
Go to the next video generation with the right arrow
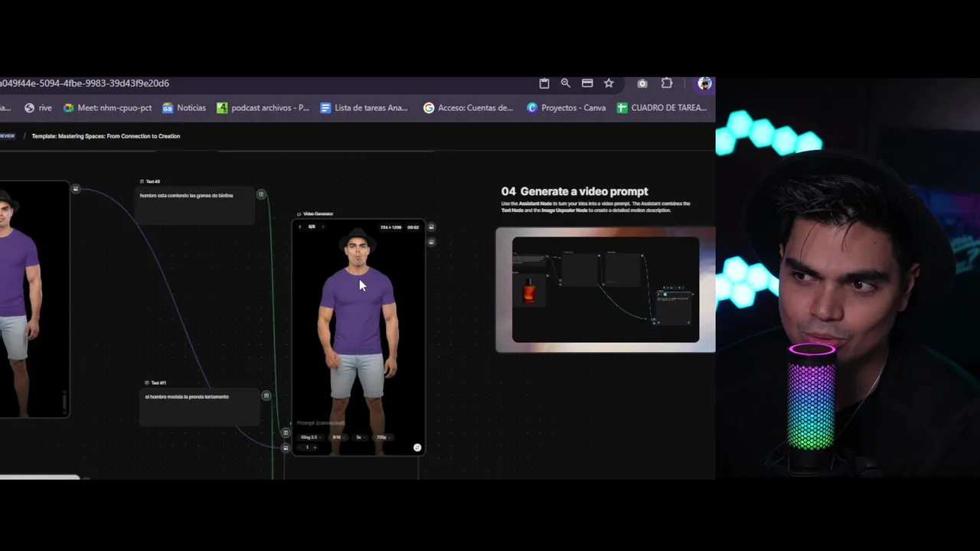[x=322, y=227]
